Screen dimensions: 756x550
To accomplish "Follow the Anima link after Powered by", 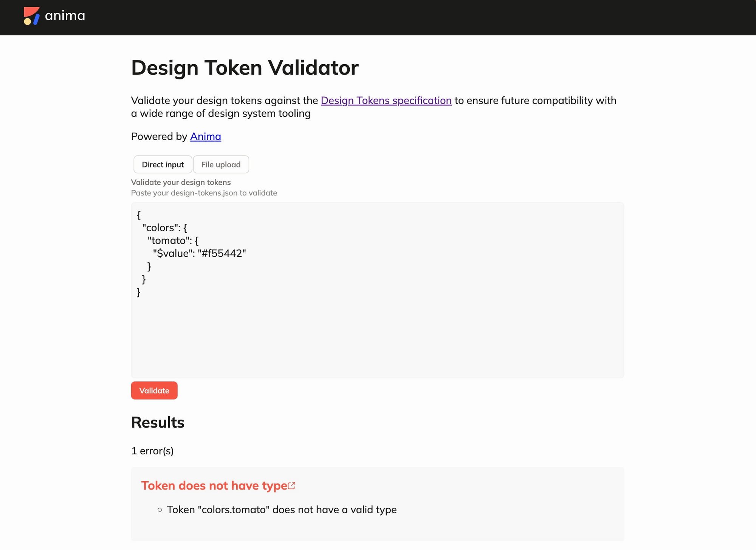I will [x=205, y=136].
